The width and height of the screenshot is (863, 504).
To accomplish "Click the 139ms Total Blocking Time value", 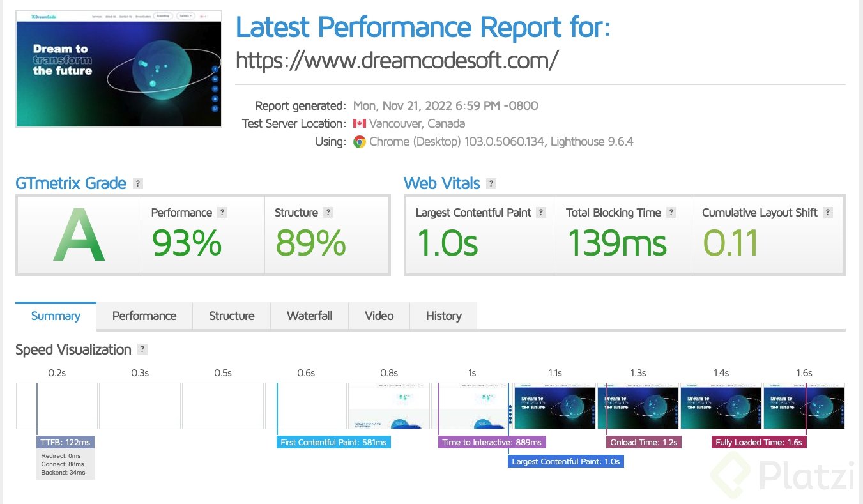I will click(616, 243).
